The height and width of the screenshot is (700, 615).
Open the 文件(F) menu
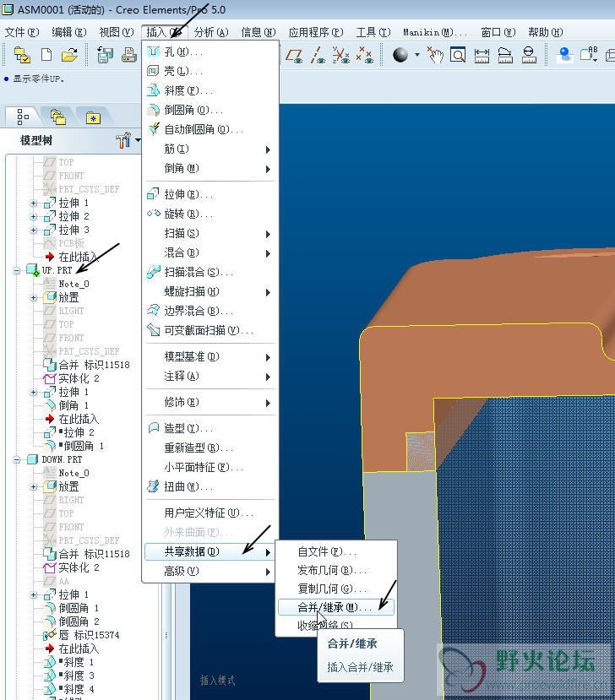(x=22, y=32)
